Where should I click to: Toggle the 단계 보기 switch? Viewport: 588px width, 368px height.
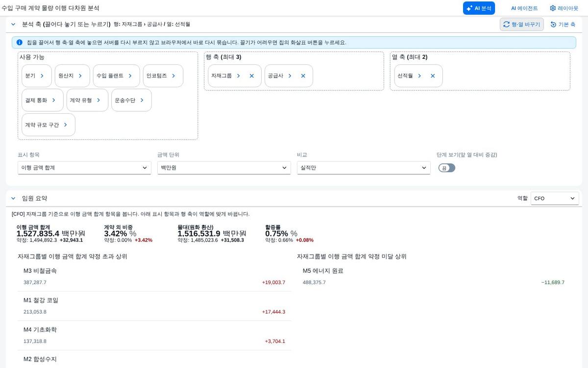(447, 168)
